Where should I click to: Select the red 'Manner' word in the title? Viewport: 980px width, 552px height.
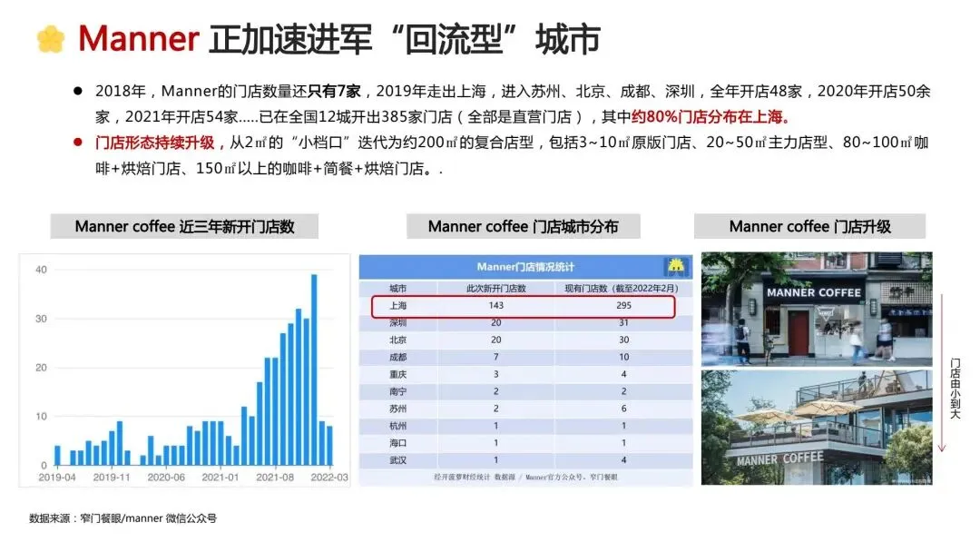click(x=138, y=39)
